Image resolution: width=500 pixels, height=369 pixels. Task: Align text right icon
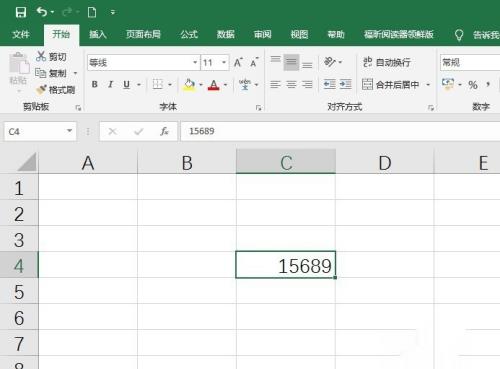(x=307, y=85)
